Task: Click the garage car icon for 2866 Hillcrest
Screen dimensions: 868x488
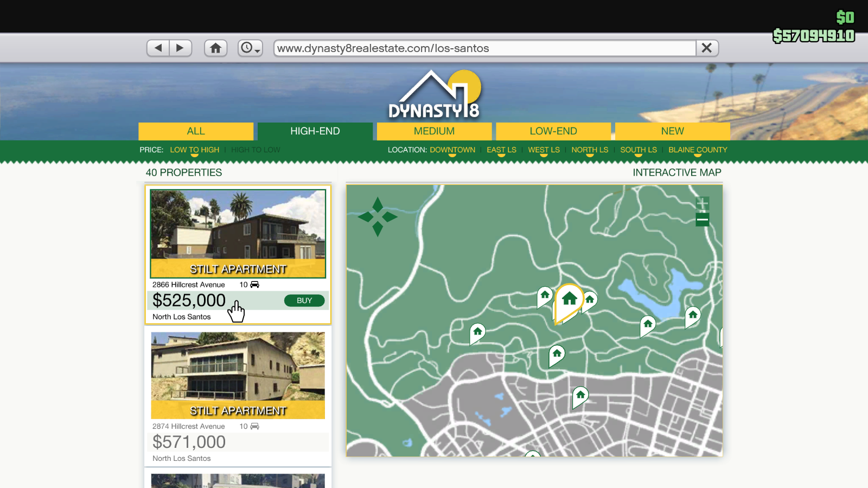Action: pos(254,285)
